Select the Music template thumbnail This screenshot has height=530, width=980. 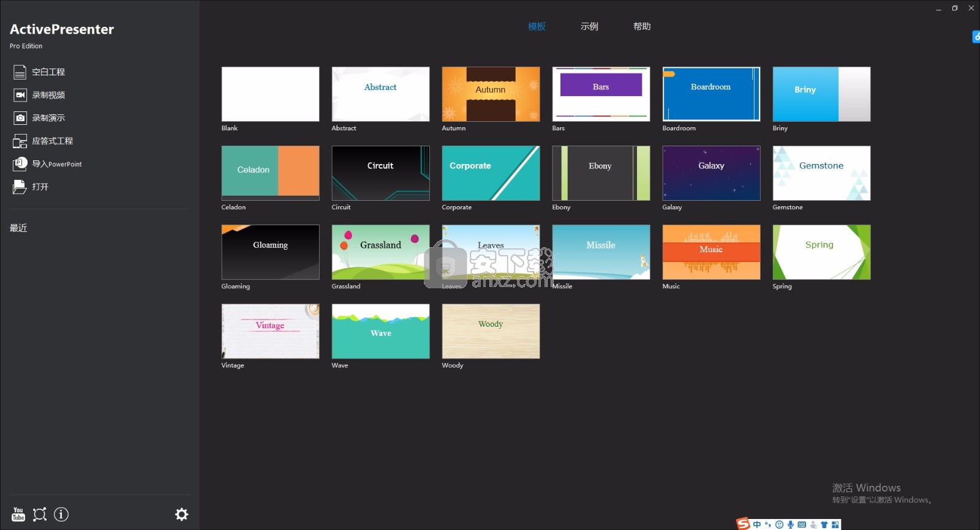point(711,252)
